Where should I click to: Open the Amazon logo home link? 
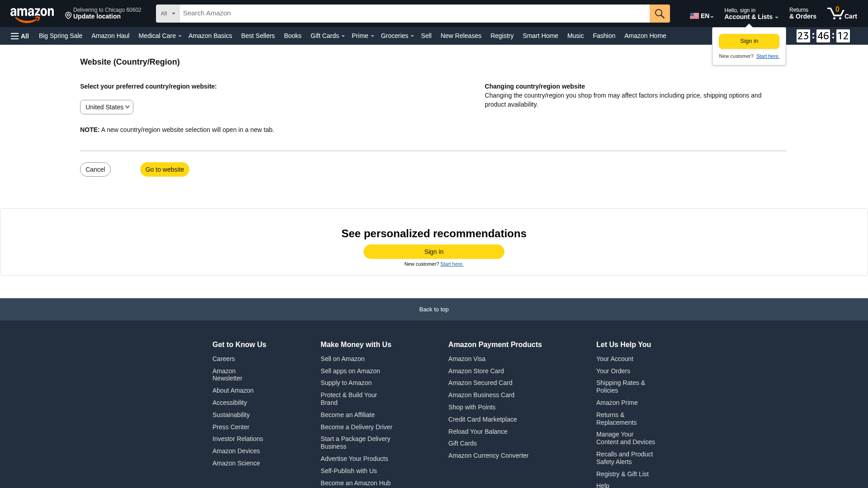[x=32, y=14]
